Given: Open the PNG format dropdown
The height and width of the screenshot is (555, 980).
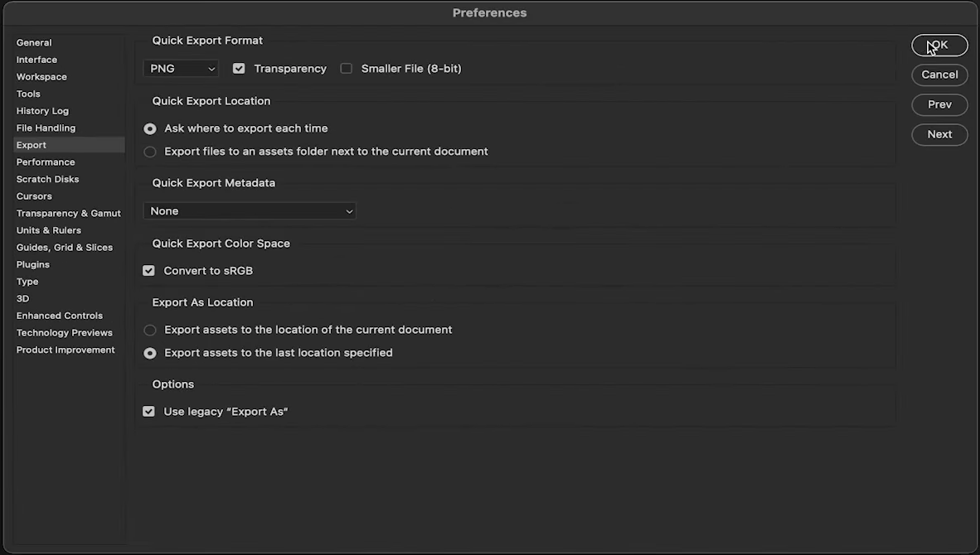Looking at the screenshot, I should [x=181, y=69].
